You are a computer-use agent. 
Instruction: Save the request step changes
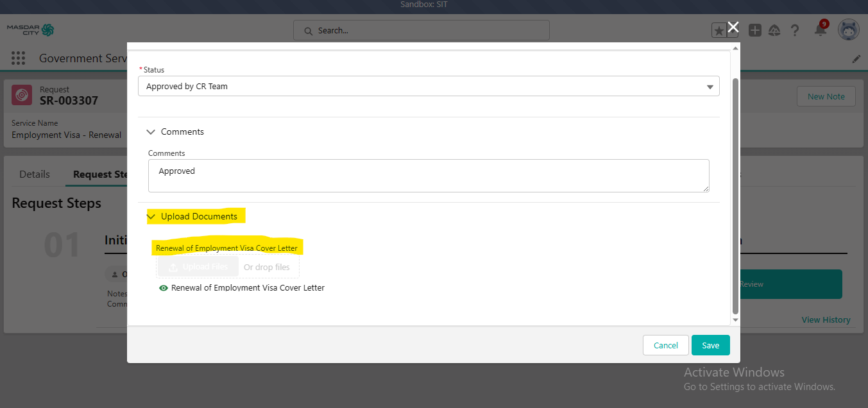[x=711, y=345]
